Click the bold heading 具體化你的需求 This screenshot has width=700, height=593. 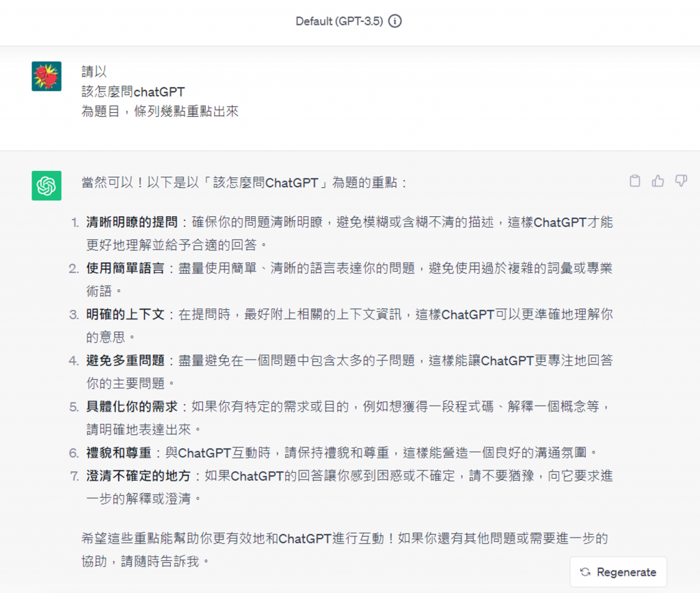[132, 406]
